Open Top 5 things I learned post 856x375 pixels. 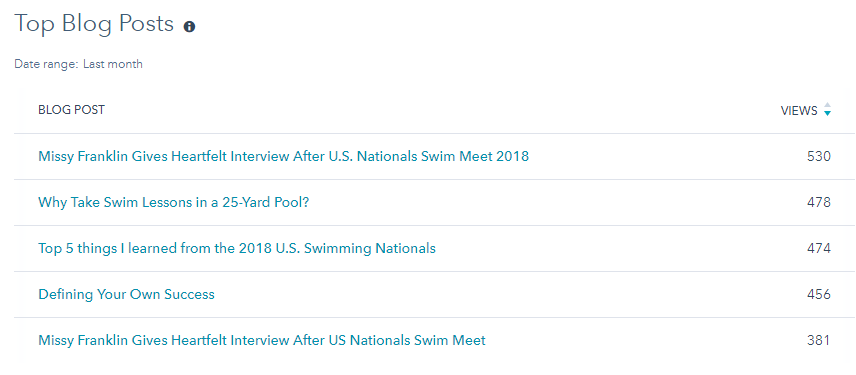pyautogui.click(x=237, y=248)
